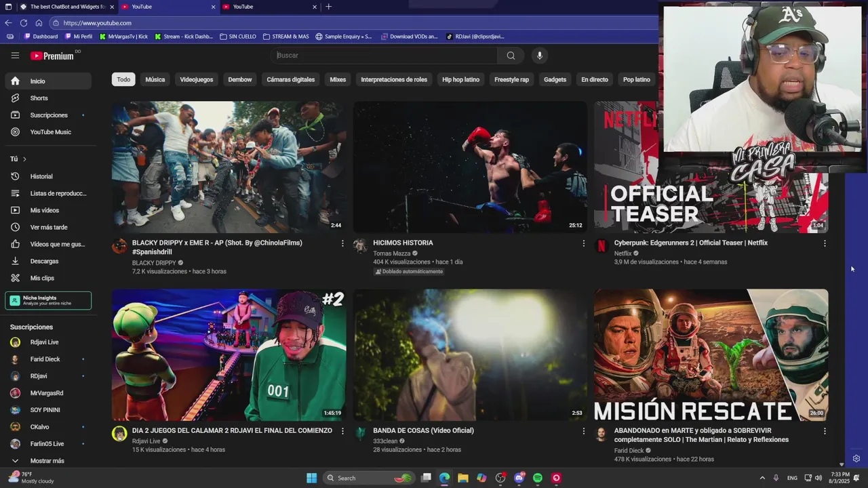The image size is (868, 488).
Task: Open Inicio in the sidebar
Action: 48,81
